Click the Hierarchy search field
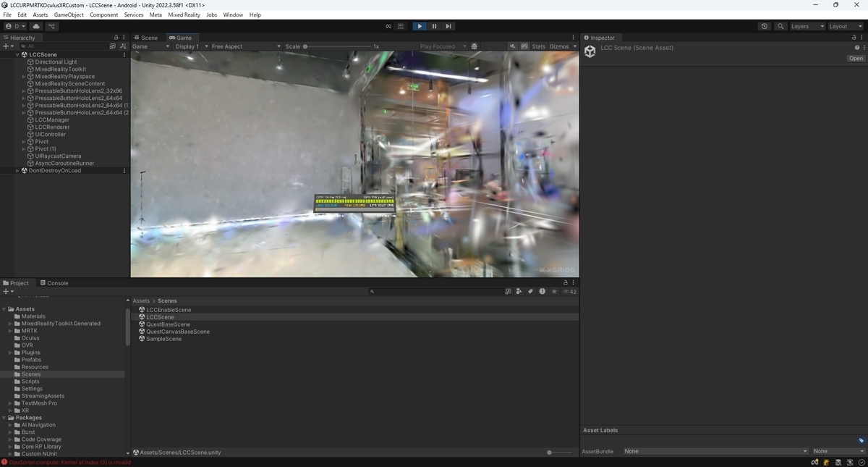The width and height of the screenshot is (868, 467). coord(64,46)
